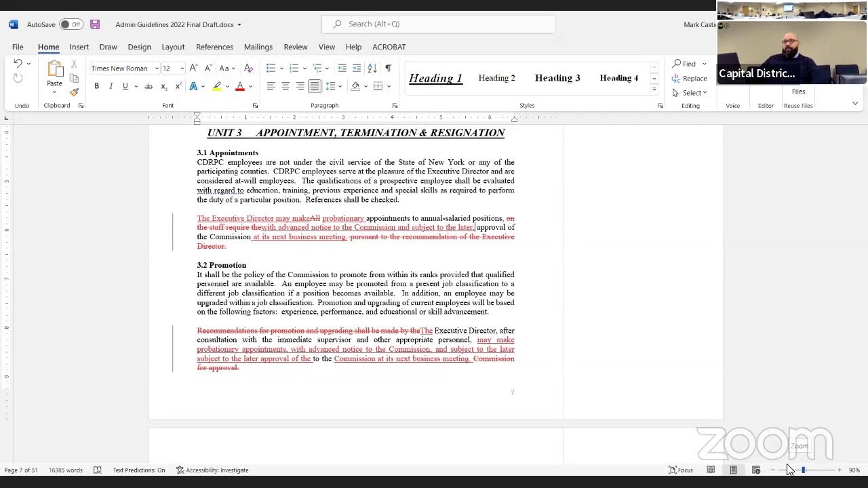Apply red font color
Viewport: 868px width, 488px height.
tap(239, 86)
